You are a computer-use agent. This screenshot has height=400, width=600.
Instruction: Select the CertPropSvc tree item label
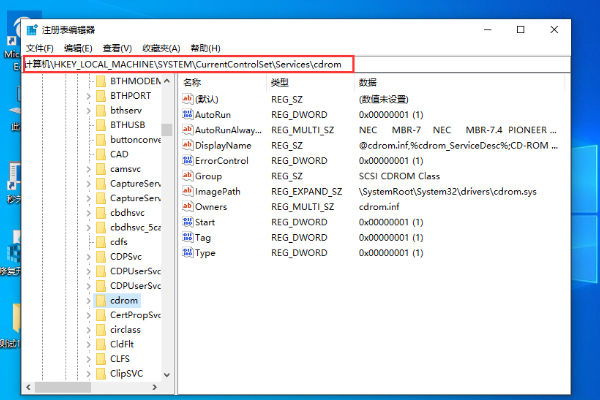click(135, 315)
